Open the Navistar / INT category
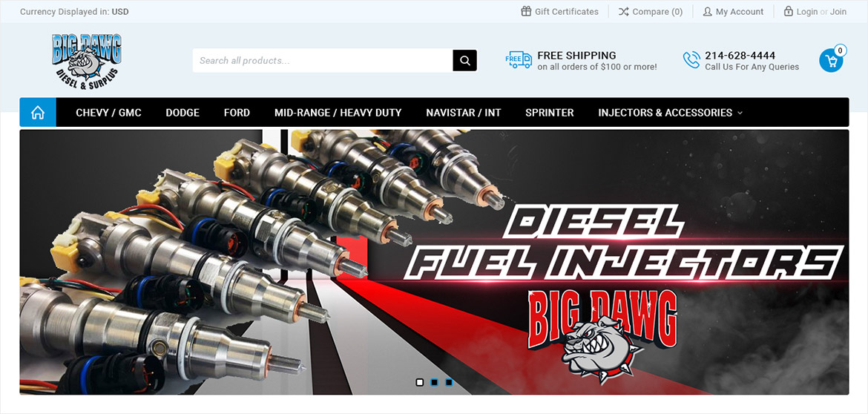This screenshot has height=414, width=868. (464, 112)
